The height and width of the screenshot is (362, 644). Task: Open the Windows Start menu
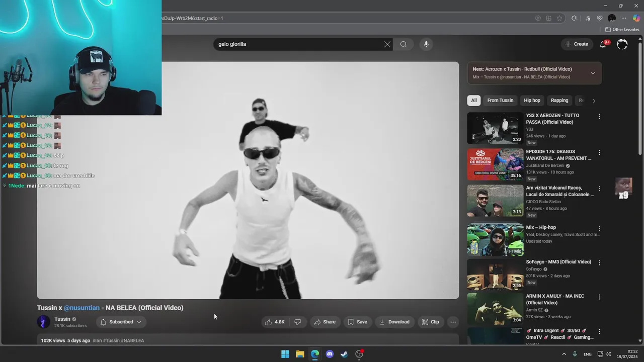click(285, 354)
